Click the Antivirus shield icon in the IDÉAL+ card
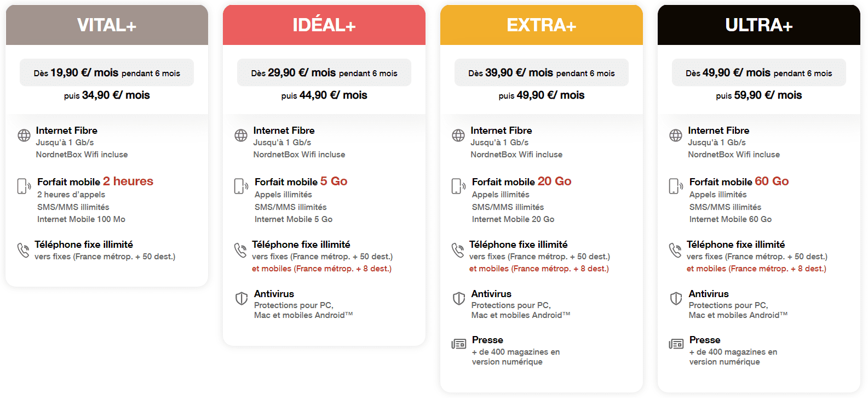 click(x=242, y=299)
